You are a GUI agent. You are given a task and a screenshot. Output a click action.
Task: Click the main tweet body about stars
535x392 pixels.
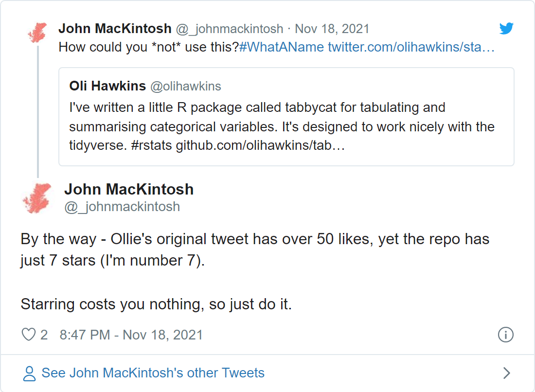(254, 249)
